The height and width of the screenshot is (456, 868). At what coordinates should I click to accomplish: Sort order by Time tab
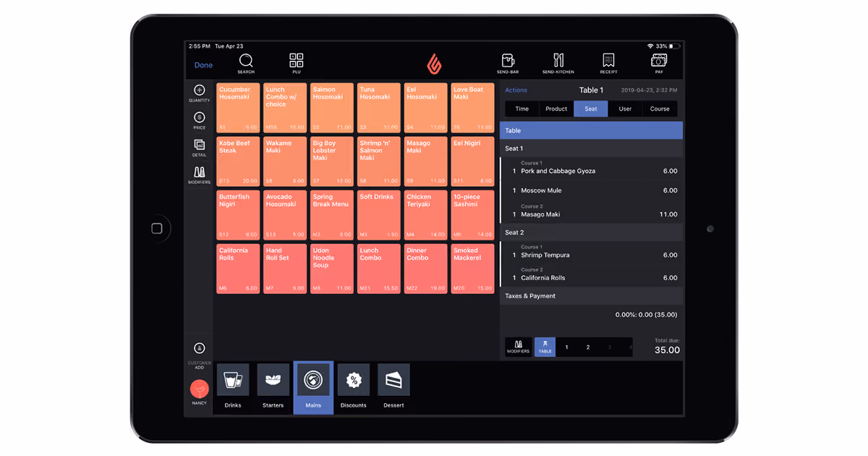(522, 109)
